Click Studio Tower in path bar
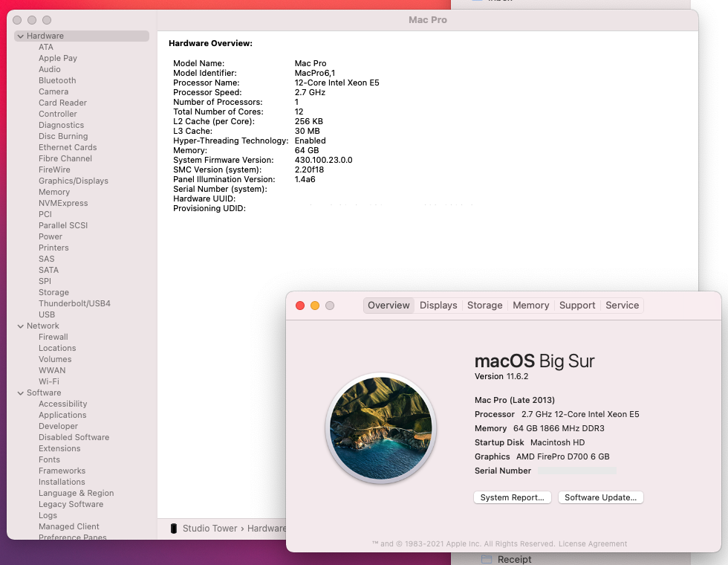728x565 pixels. click(209, 529)
